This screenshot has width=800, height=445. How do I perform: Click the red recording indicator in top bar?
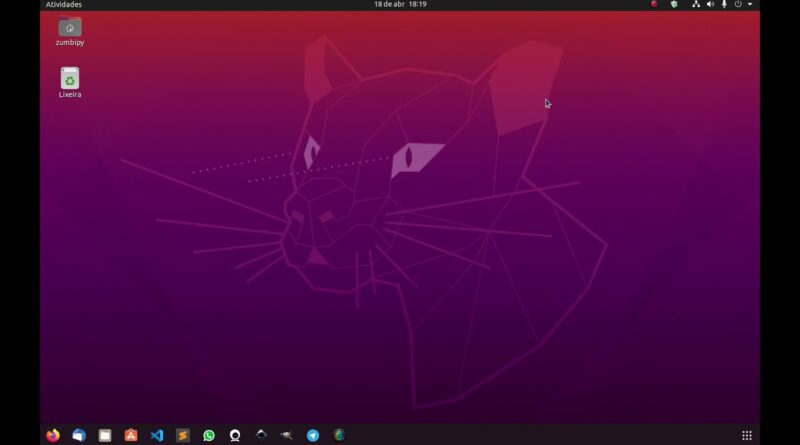(654, 4)
